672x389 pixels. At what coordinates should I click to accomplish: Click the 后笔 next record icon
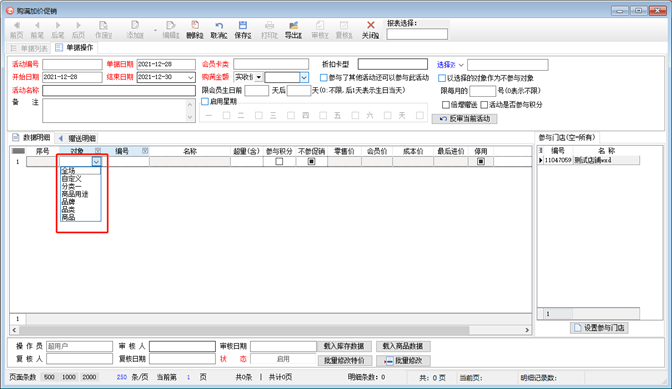pyautogui.click(x=58, y=25)
